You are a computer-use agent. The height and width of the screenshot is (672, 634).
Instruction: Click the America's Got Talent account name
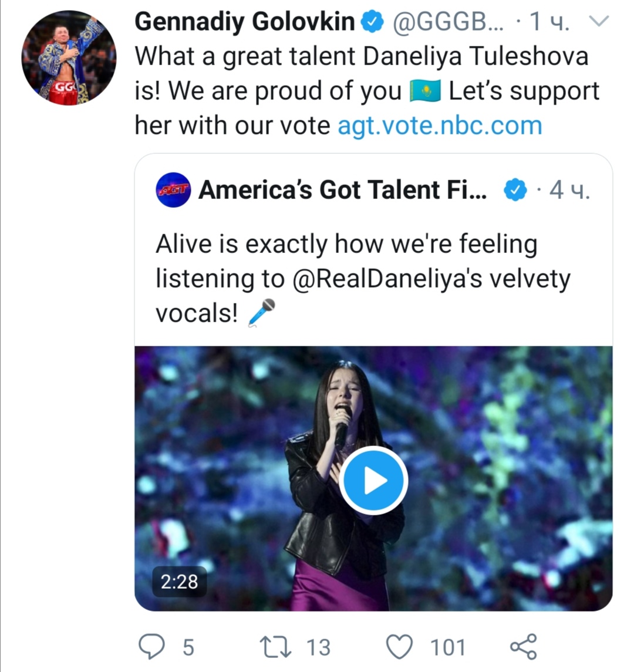[x=343, y=190]
